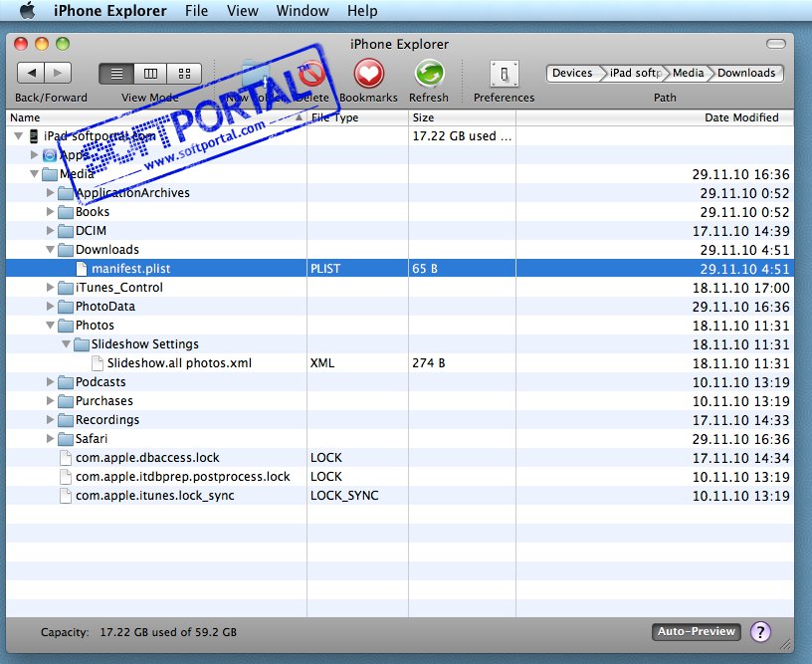Open the iPhone Explorer application menu
This screenshot has height=664, width=812.
coord(109,10)
